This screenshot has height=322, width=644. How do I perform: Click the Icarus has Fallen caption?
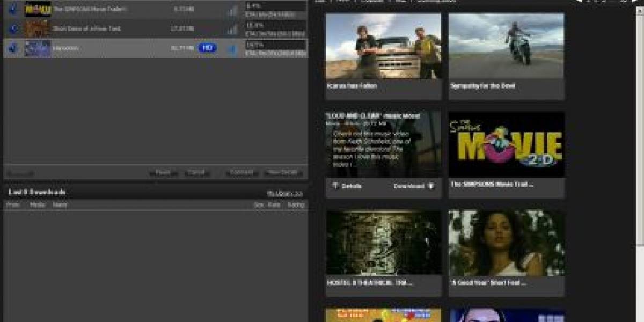(352, 86)
